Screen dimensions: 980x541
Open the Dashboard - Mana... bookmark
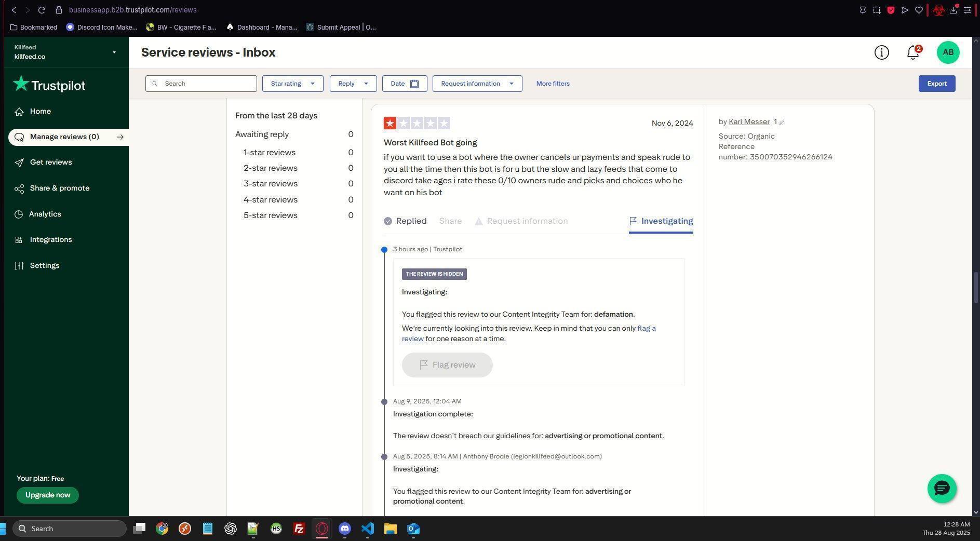(x=262, y=27)
